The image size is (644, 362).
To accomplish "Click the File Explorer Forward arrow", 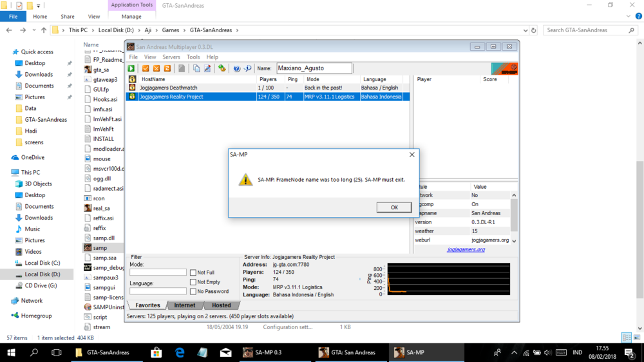I will click(23, 30).
